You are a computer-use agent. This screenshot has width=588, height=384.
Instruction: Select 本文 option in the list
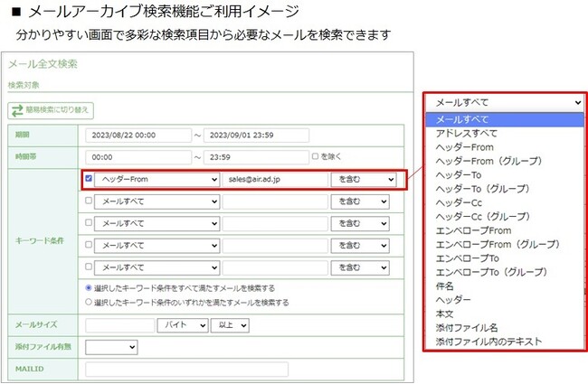click(x=446, y=312)
